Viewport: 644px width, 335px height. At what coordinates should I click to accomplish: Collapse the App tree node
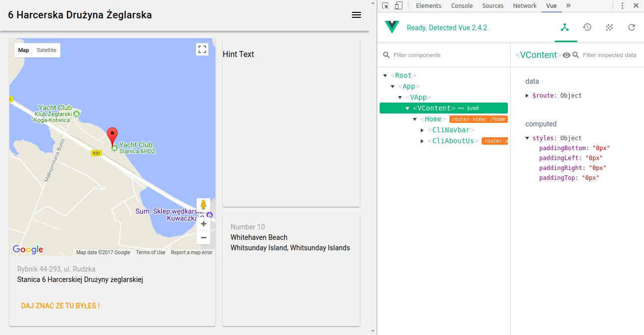[x=393, y=86]
